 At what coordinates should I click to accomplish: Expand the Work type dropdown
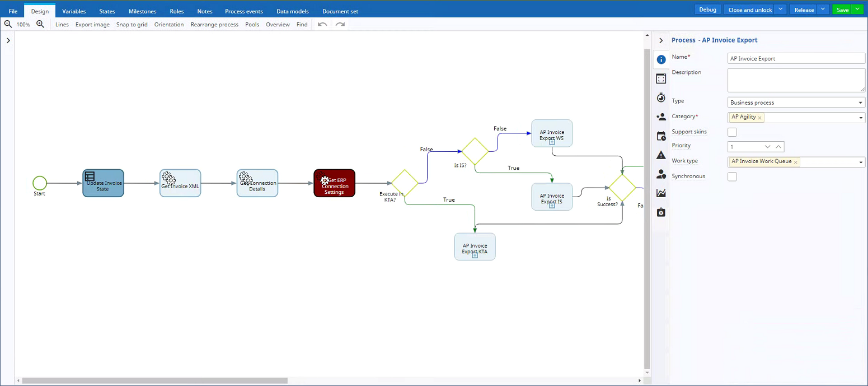click(860, 162)
